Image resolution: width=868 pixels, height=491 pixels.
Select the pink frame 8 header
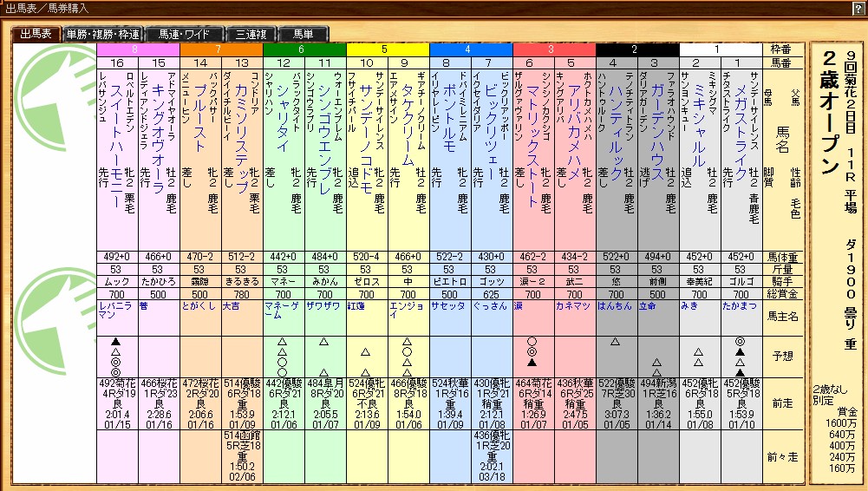coord(138,49)
